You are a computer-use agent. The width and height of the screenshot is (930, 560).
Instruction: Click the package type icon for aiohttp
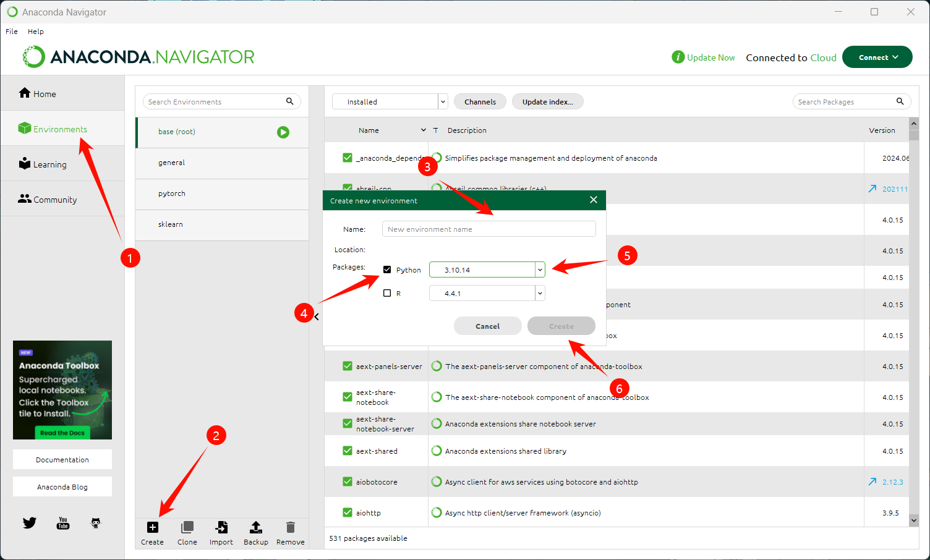pos(437,512)
